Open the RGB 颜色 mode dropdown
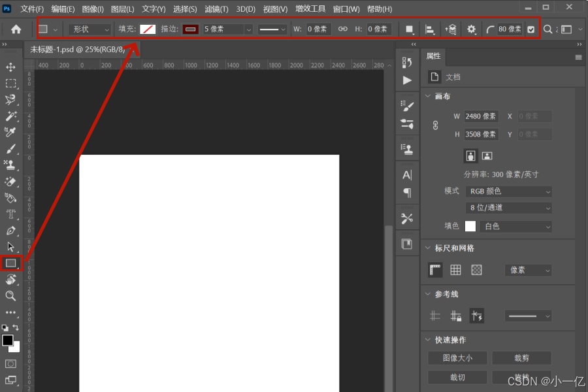Image resolution: width=588 pixels, height=392 pixels. [x=508, y=191]
